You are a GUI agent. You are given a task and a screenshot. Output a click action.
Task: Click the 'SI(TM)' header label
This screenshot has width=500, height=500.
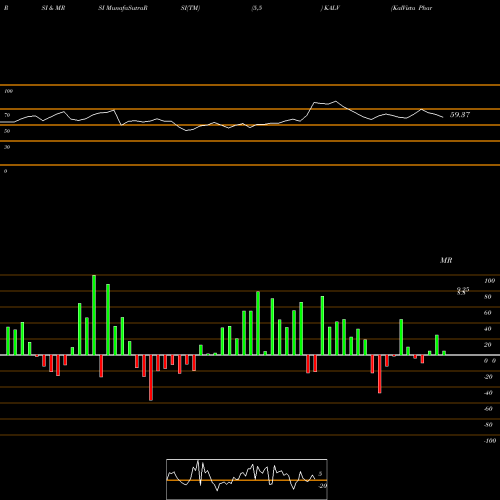[x=190, y=8]
